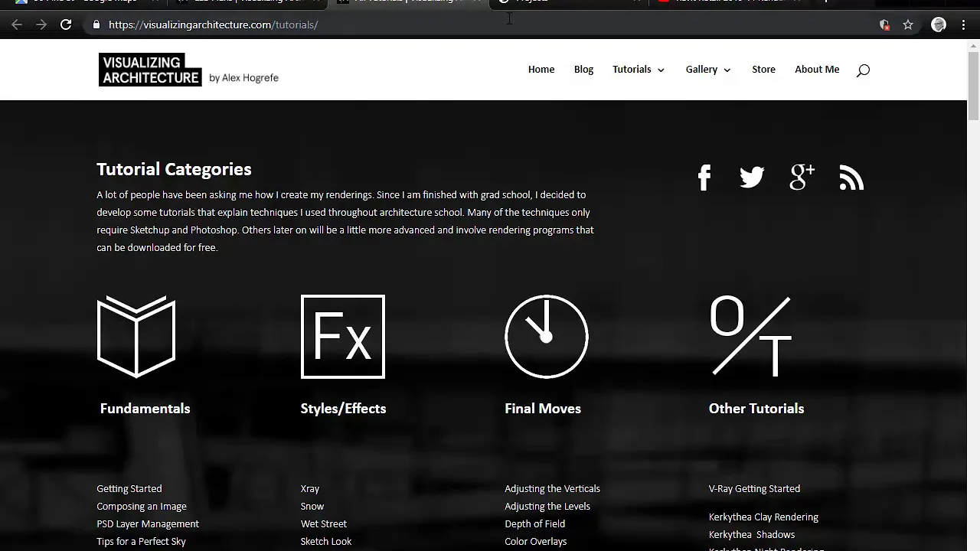
Task: Open the Xray tutorial link
Action: 310,488
